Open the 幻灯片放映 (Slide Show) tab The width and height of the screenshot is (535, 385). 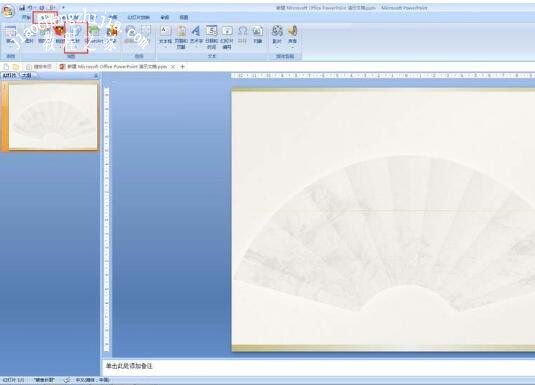pyautogui.click(x=139, y=17)
